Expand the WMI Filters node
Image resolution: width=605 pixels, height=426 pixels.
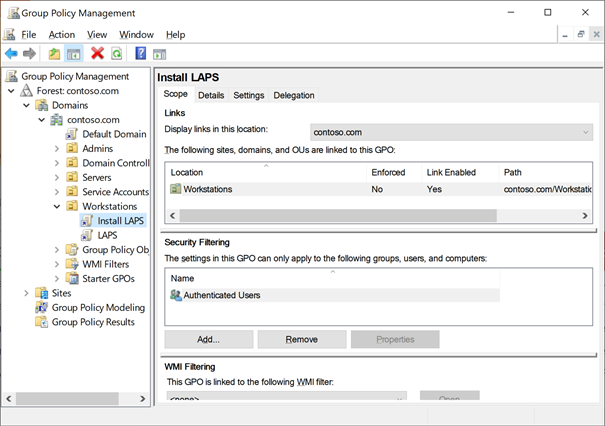[x=57, y=264]
